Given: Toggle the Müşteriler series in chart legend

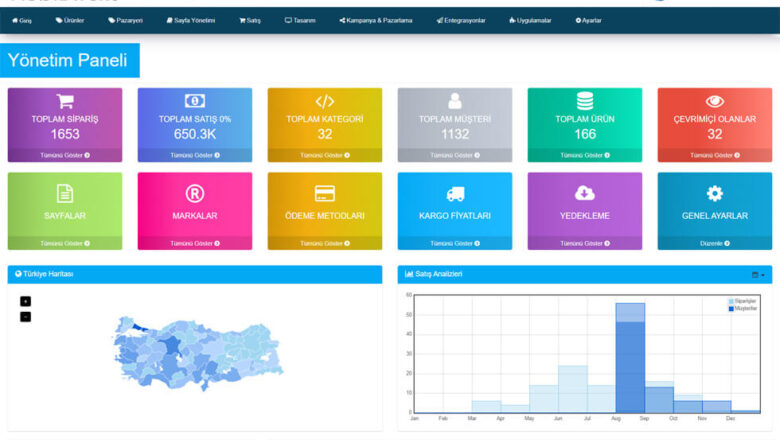Looking at the screenshot, I should pyautogui.click(x=745, y=308).
